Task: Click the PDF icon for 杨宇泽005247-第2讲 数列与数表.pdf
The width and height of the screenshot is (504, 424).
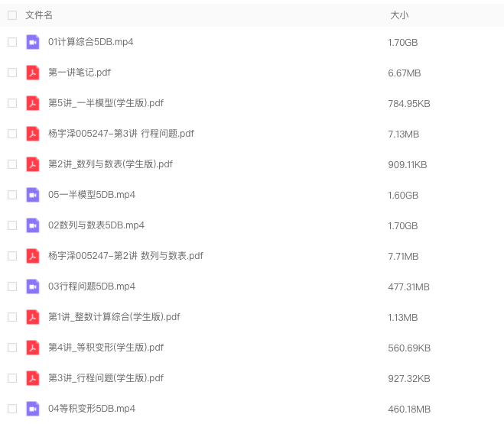Action: (x=32, y=256)
